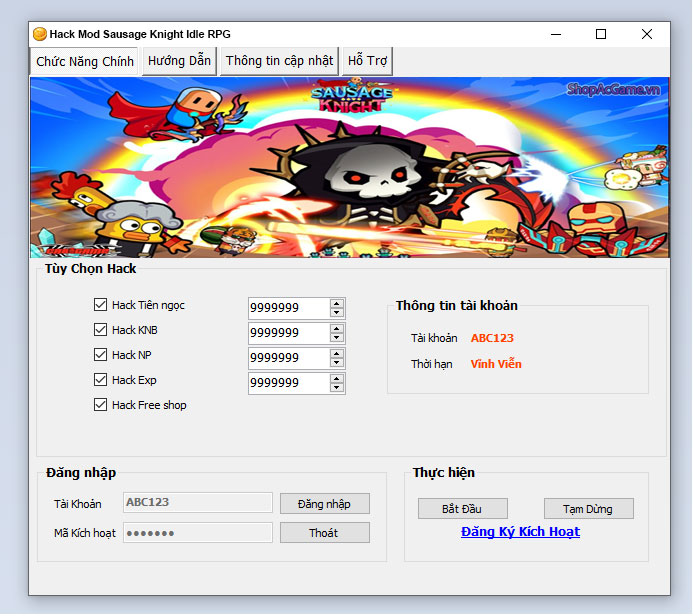Decrease the Hack NP value with down arrow
The height and width of the screenshot is (616, 693).
coord(337,363)
